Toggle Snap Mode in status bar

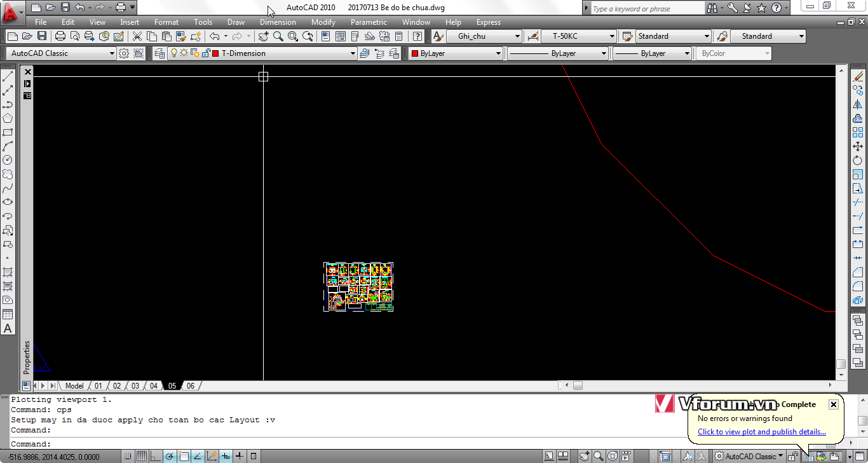(x=128, y=456)
